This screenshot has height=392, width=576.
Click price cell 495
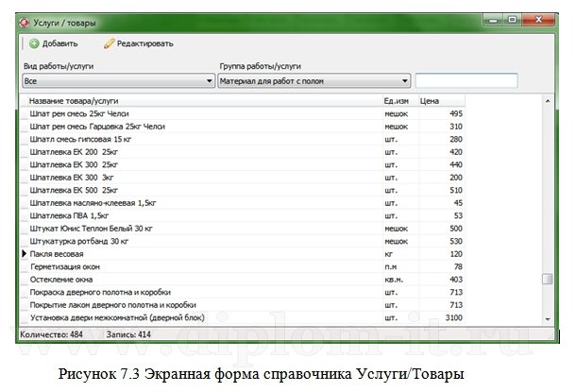coord(442,113)
